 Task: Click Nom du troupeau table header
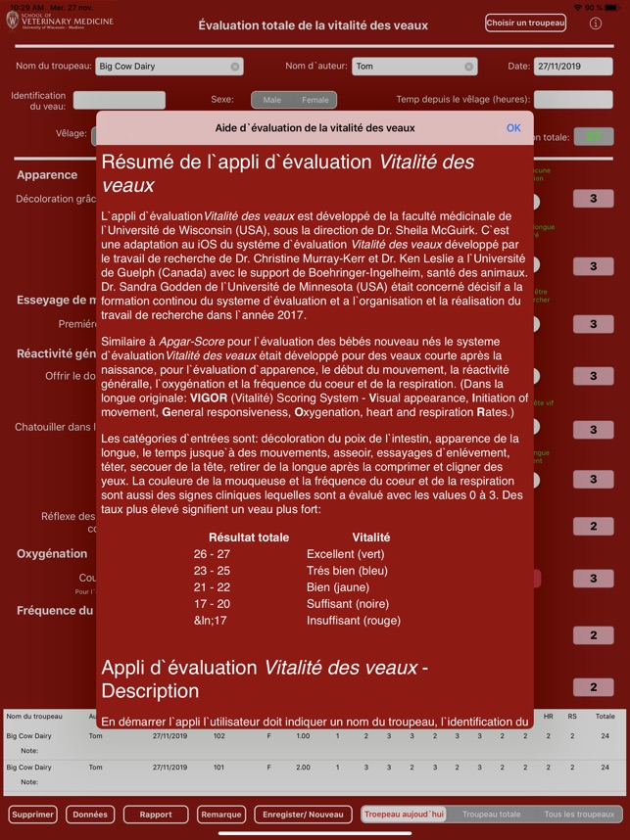34,717
